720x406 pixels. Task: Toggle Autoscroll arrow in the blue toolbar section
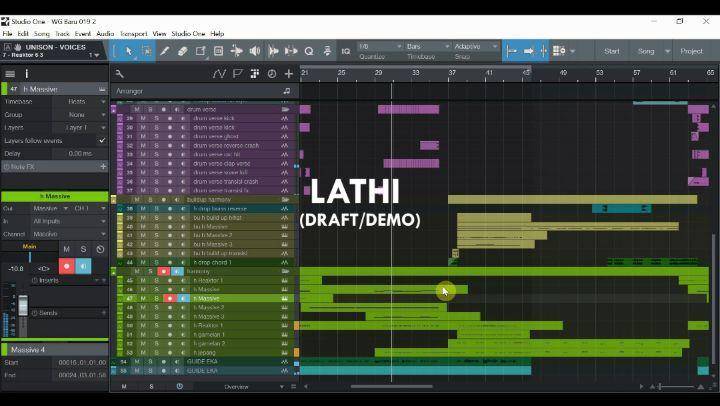pyautogui.click(x=529, y=51)
